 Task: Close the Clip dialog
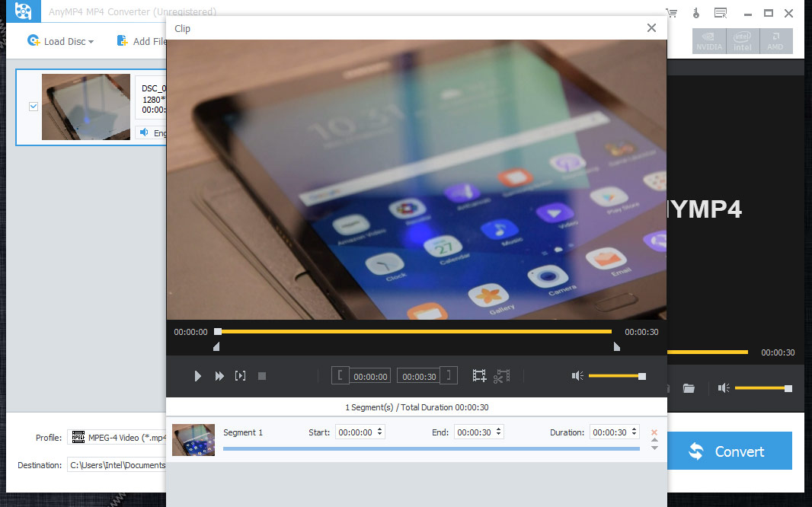pyautogui.click(x=651, y=28)
